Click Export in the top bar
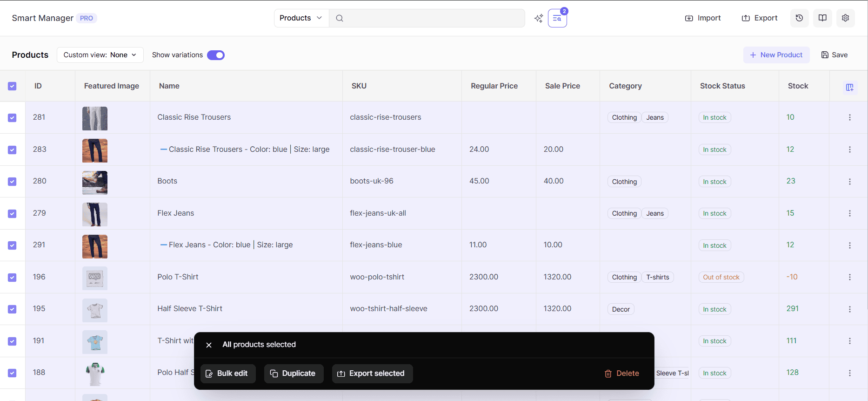 tap(760, 18)
